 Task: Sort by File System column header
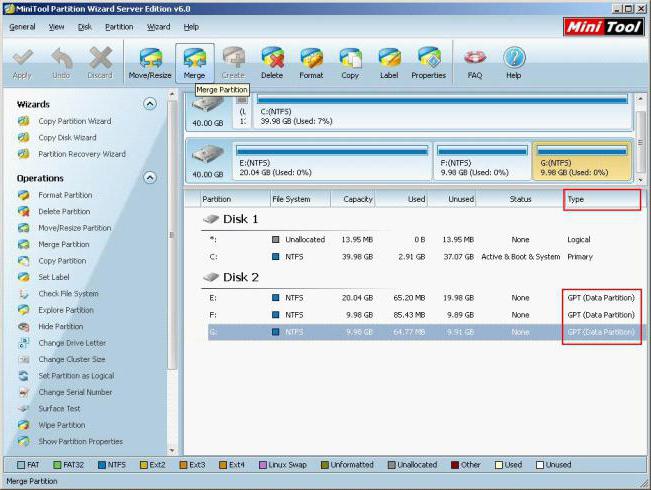(301, 199)
